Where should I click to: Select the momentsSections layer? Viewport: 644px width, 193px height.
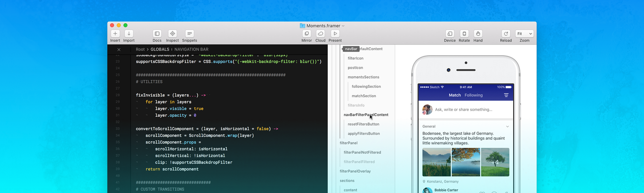(x=363, y=77)
